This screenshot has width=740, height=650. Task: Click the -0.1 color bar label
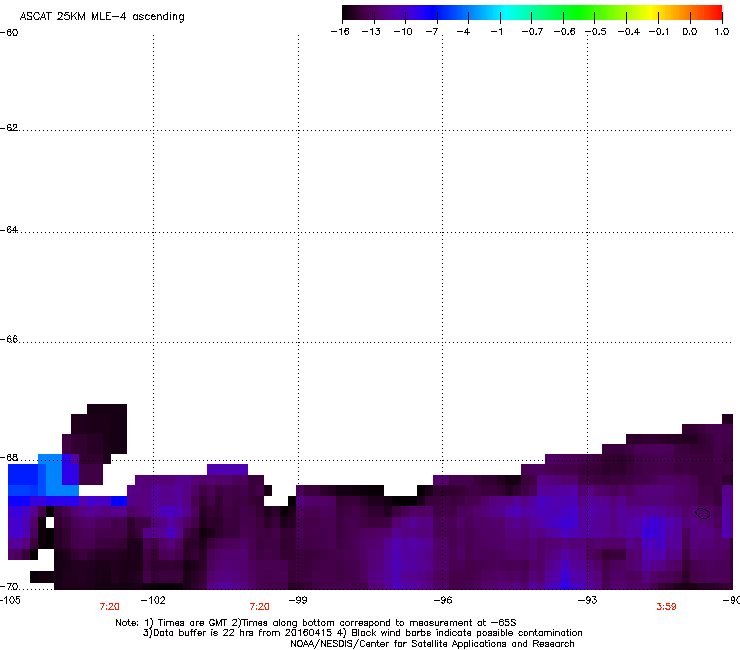(x=659, y=32)
